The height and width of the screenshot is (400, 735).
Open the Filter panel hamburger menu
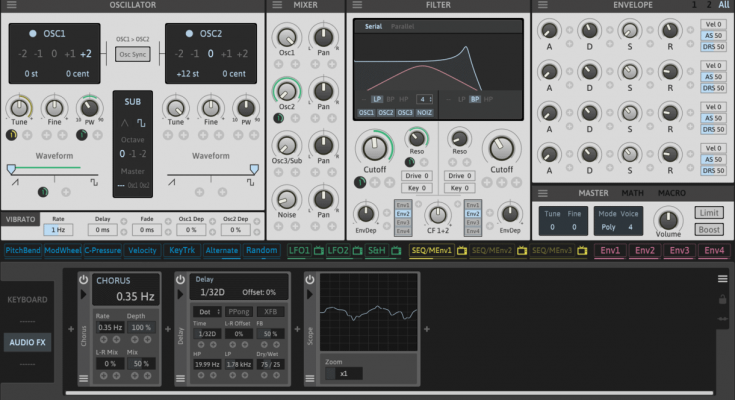point(357,5)
